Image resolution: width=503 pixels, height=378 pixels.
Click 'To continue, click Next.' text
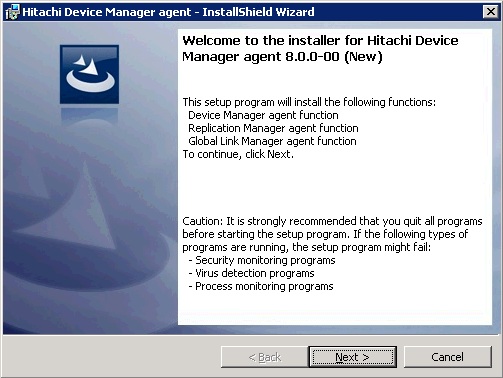coord(238,154)
